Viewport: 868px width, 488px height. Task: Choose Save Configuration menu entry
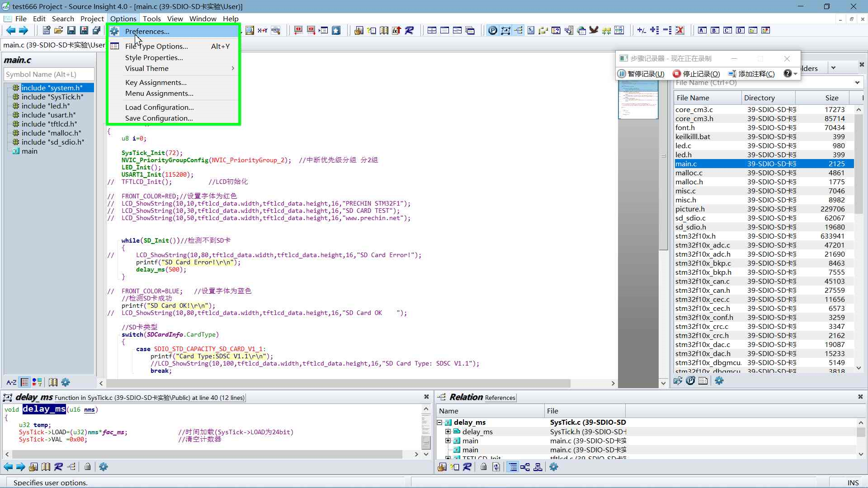click(174, 118)
